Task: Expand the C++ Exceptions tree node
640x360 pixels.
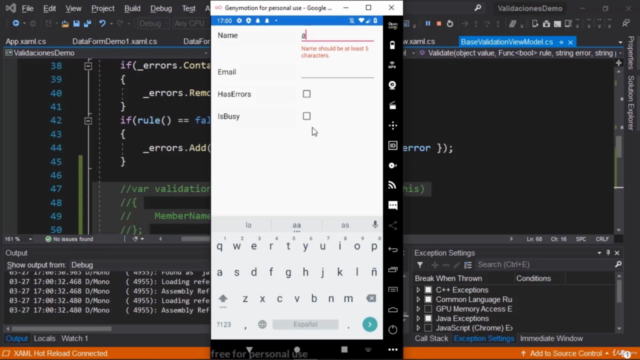Action: point(418,290)
